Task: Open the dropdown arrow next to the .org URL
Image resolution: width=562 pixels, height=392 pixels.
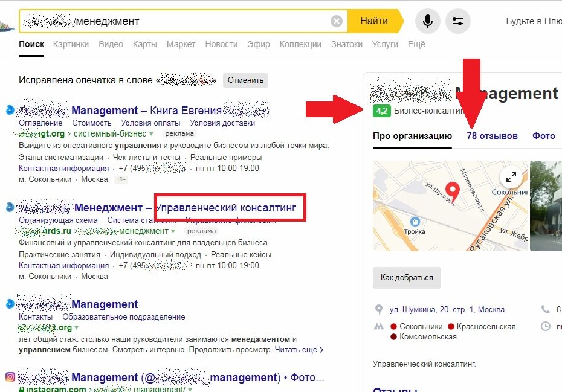Action: (76, 327)
